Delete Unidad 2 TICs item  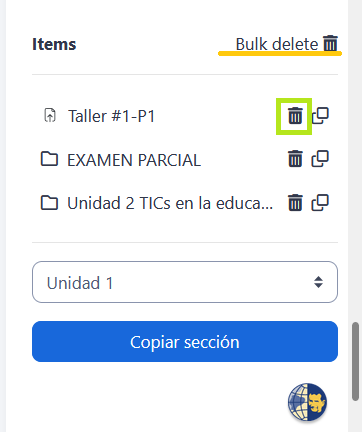[295, 203]
